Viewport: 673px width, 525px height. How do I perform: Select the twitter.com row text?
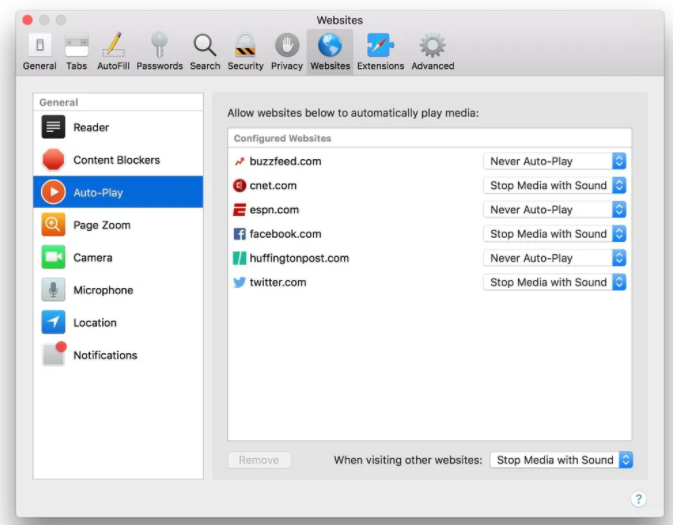point(278,282)
